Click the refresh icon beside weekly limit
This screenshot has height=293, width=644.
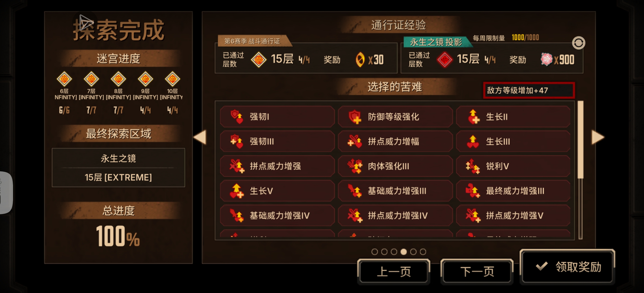point(578,43)
